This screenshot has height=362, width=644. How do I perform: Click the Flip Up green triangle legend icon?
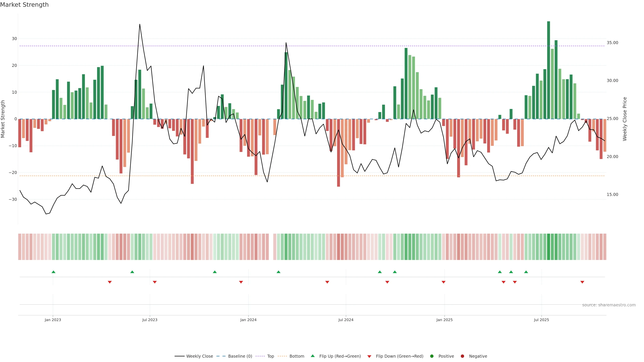[x=312, y=356]
